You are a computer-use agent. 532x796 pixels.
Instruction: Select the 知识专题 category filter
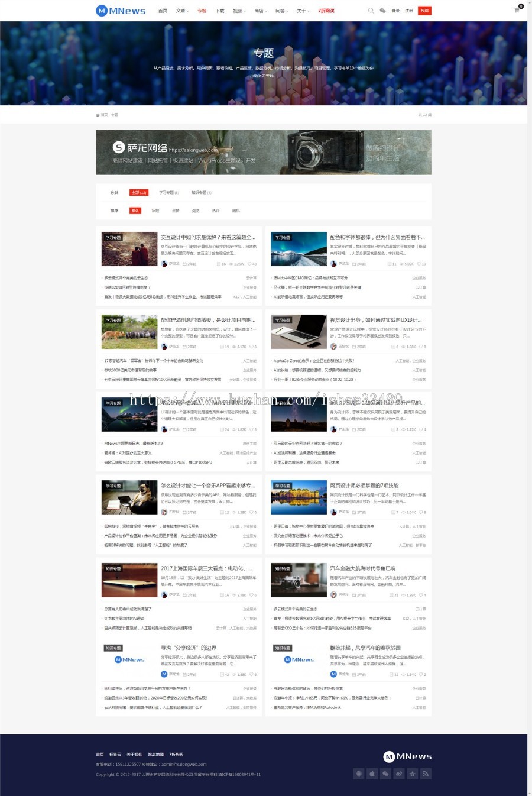[201, 192]
